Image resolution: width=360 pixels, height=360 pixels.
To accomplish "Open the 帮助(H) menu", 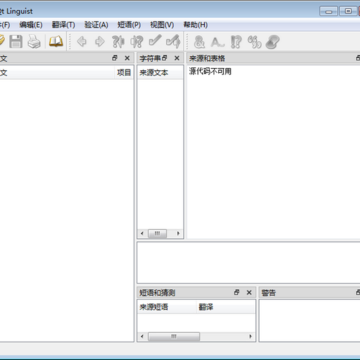I will click(195, 25).
